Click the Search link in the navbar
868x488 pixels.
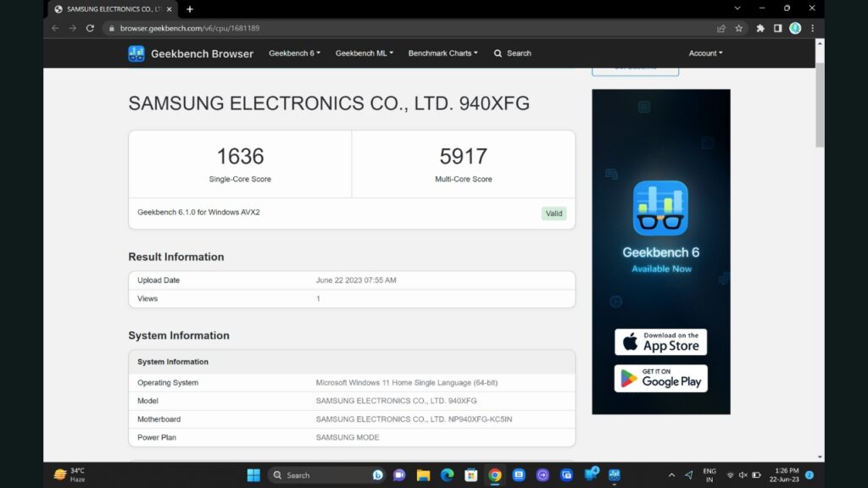tap(513, 53)
